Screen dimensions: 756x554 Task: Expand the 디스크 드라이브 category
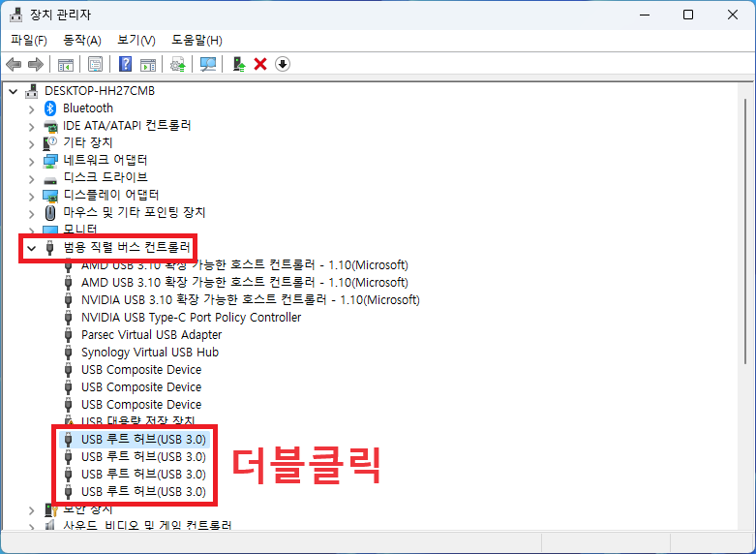[x=31, y=179]
